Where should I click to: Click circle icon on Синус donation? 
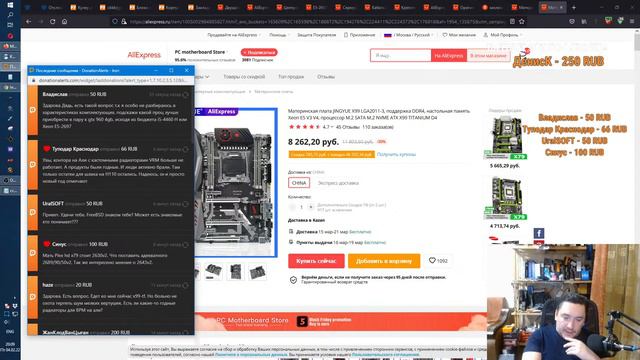pyautogui.click(x=186, y=245)
